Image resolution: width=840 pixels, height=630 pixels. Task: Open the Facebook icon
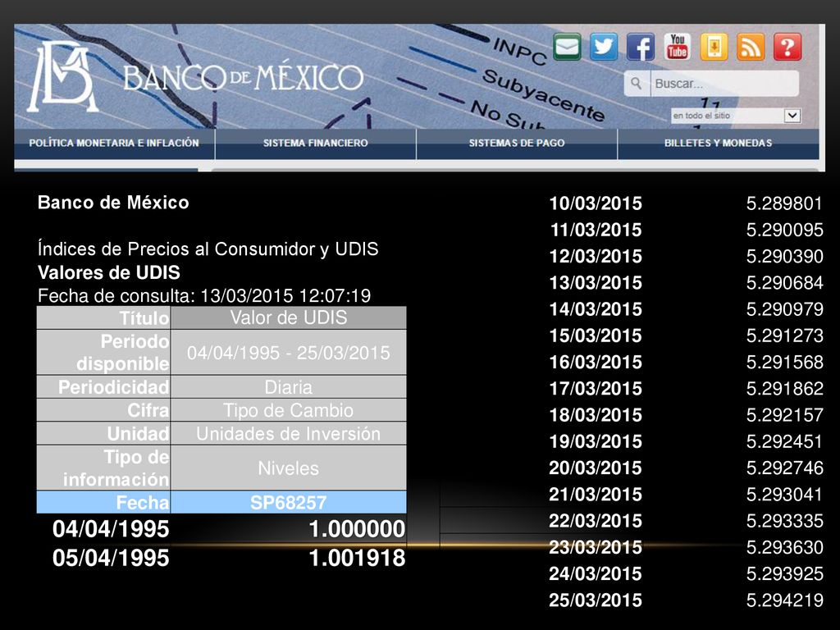(641, 47)
